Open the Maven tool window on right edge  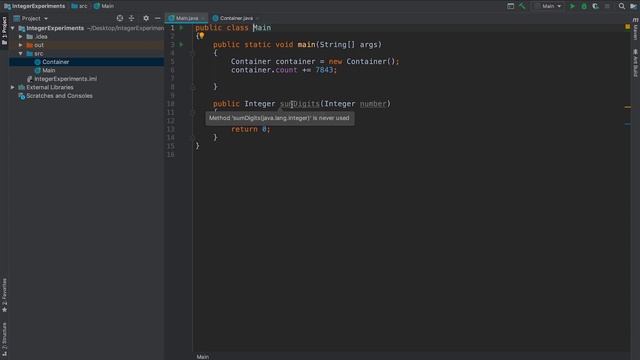point(636,29)
